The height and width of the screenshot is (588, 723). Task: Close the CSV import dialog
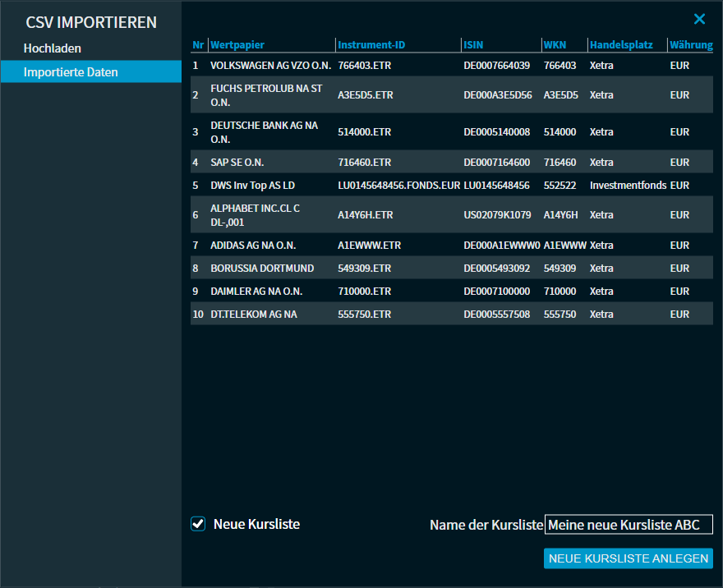(699, 19)
